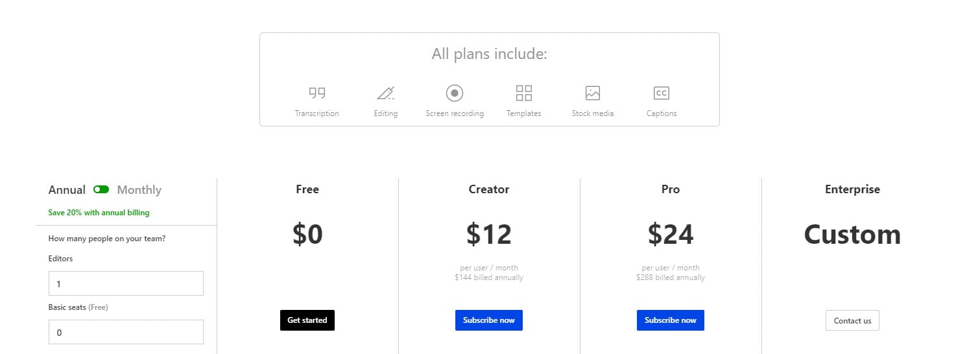The image size is (980, 354).
Task: Click the Editing pencil icon
Action: pos(386,93)
